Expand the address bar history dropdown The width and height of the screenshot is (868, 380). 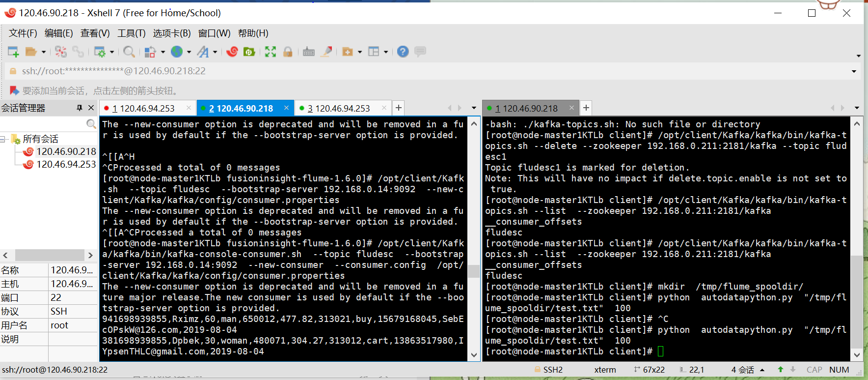coord(854,71)
